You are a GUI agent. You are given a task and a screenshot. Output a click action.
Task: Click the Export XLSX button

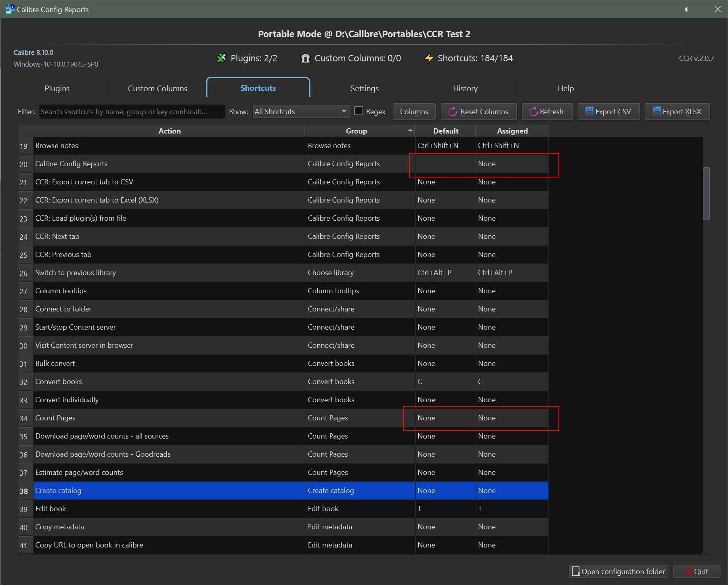coord(677,111)
